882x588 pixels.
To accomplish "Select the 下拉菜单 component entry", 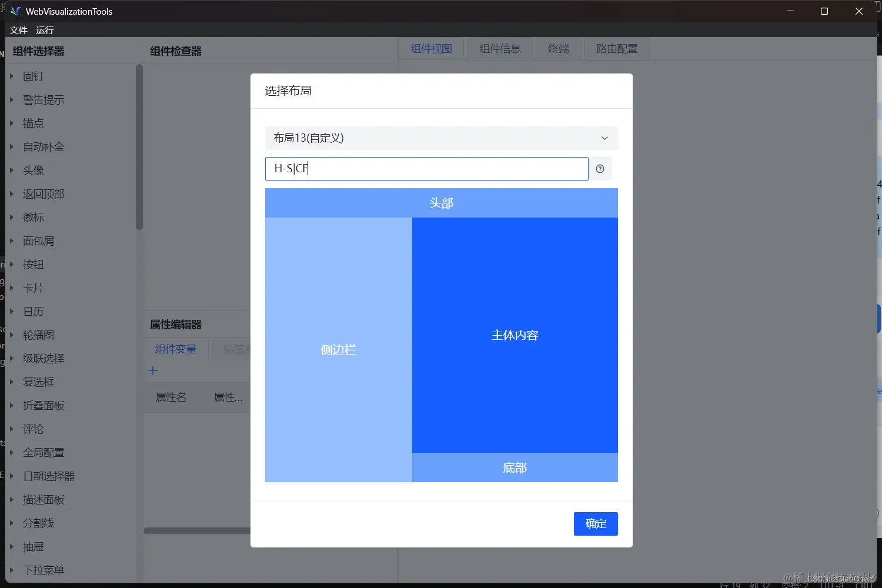I will (x=44, y=570).
